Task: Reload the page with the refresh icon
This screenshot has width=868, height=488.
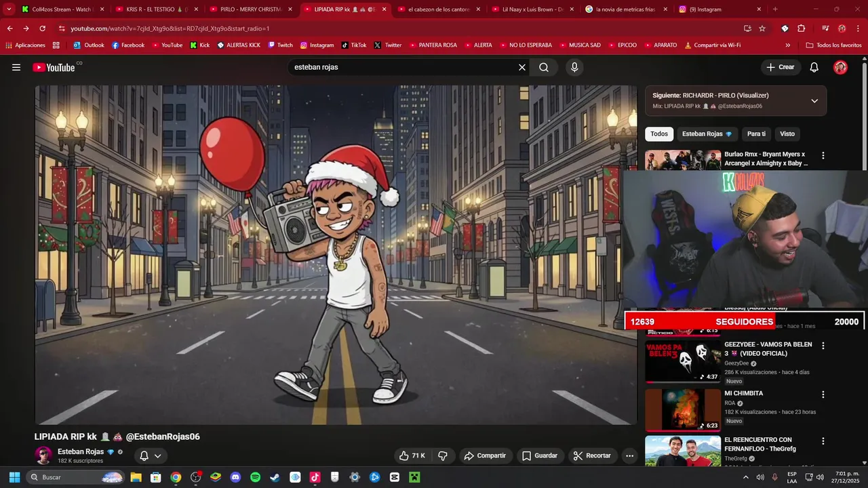Action: [42, 28]
